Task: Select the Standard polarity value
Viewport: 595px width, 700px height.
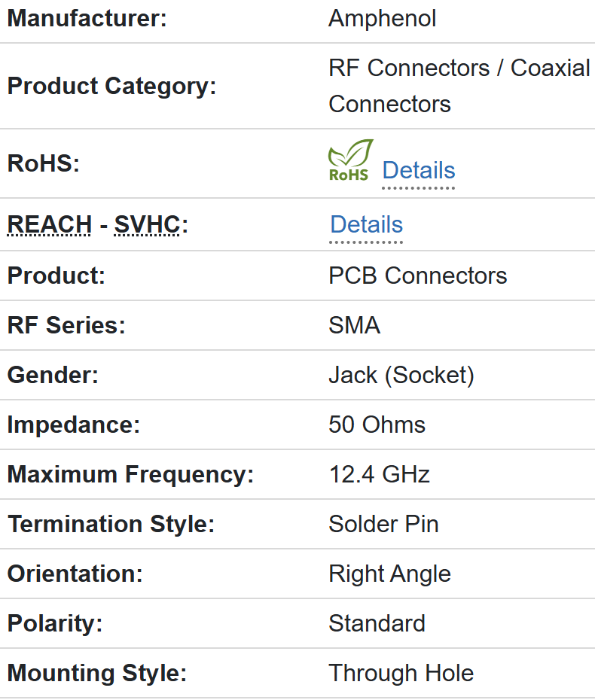Action: (x=377, y=623)
